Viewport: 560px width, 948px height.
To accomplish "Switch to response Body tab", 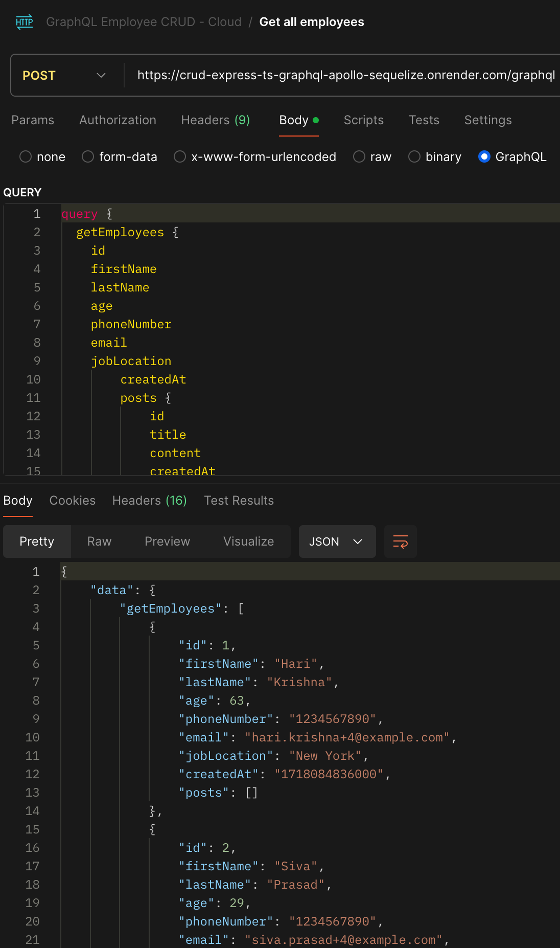I will pos(18,501).
